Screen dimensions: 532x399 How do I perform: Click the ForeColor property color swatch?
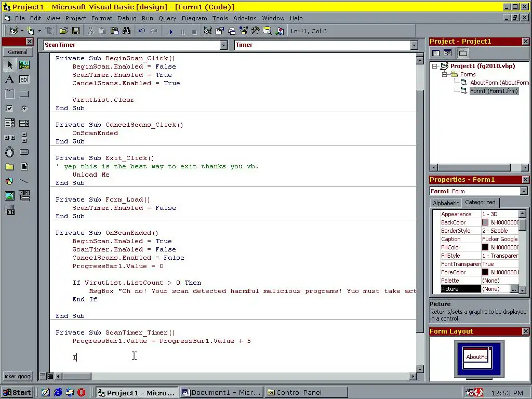[x=485, y=272]
